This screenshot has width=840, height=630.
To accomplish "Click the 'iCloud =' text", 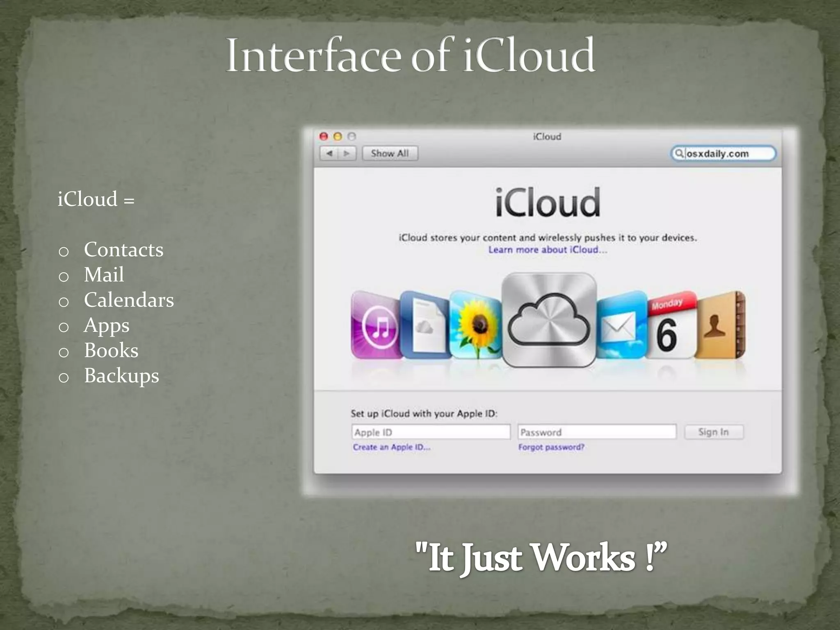I will point(96,199).
